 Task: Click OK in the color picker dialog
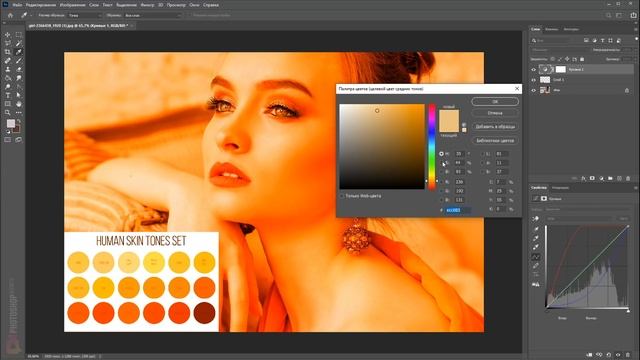pyautogui.click(x=495, y=101)
